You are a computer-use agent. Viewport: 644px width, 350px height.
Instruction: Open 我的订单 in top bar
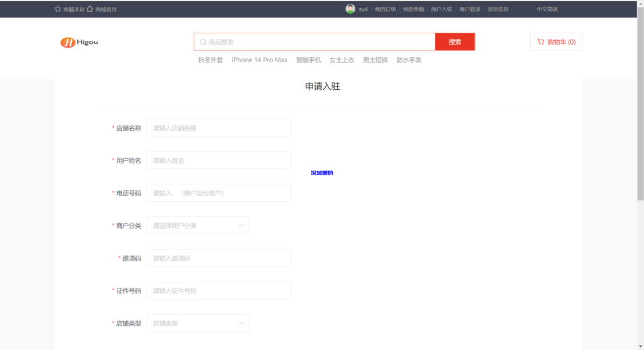[386, 9]
